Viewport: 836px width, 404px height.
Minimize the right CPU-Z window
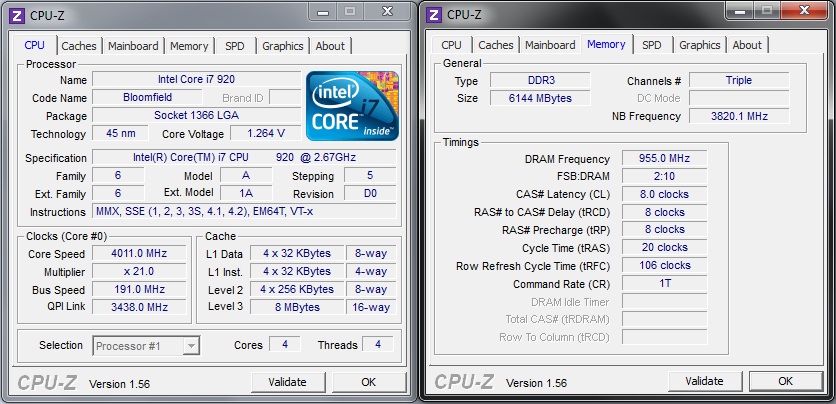point(740,11)
